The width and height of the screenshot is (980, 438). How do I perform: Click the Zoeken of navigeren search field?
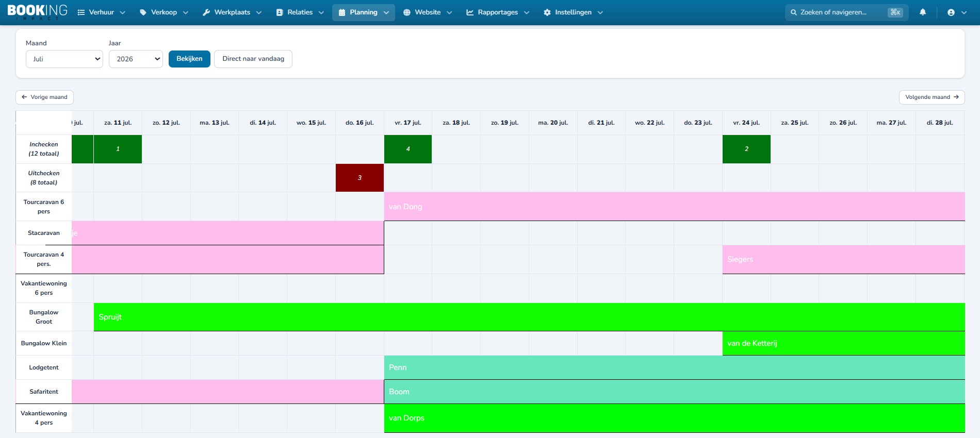pyautogui.click(x=846, y=12)
